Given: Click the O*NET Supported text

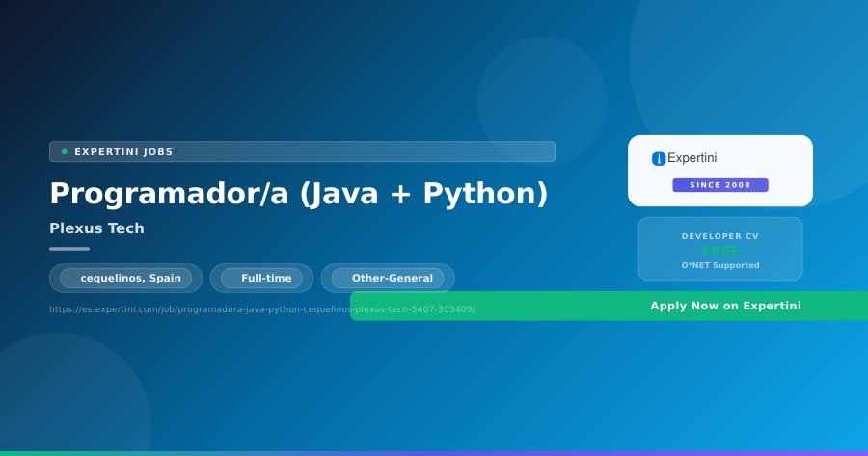Looking at the screenshot, I should coord(720,265).
